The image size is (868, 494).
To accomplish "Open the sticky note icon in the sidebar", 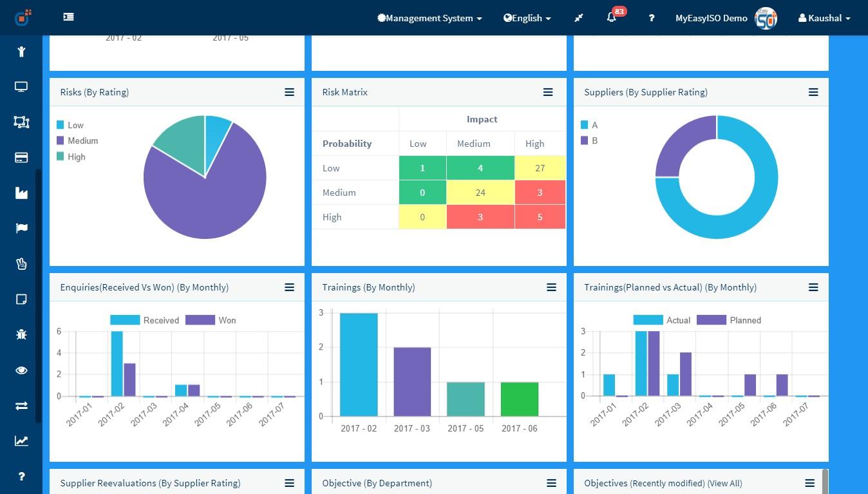I will (x=21, y=299).
